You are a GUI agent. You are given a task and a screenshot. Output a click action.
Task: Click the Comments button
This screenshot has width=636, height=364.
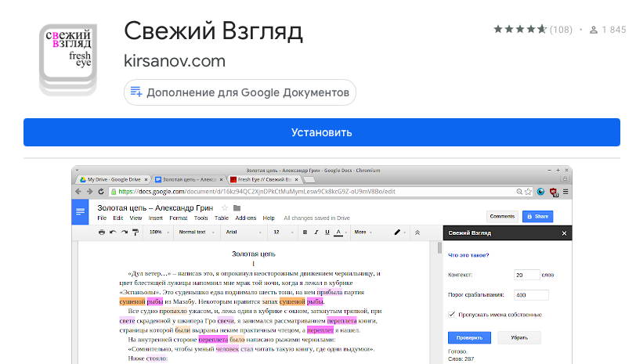pos(502,217)
